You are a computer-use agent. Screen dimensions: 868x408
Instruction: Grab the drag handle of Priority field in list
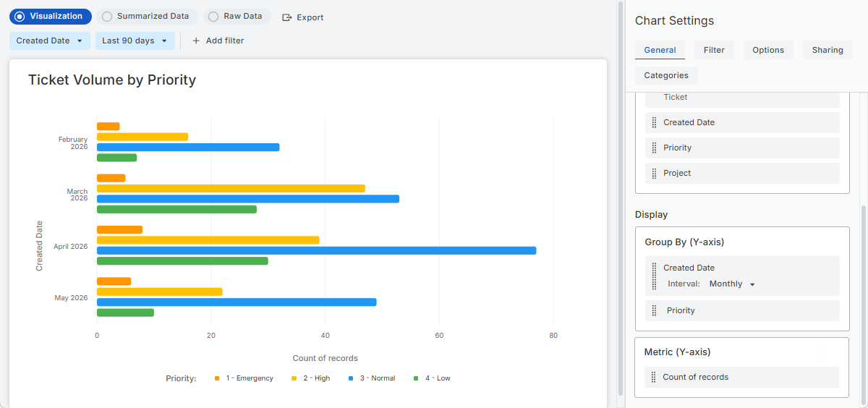tap(655, 148)
